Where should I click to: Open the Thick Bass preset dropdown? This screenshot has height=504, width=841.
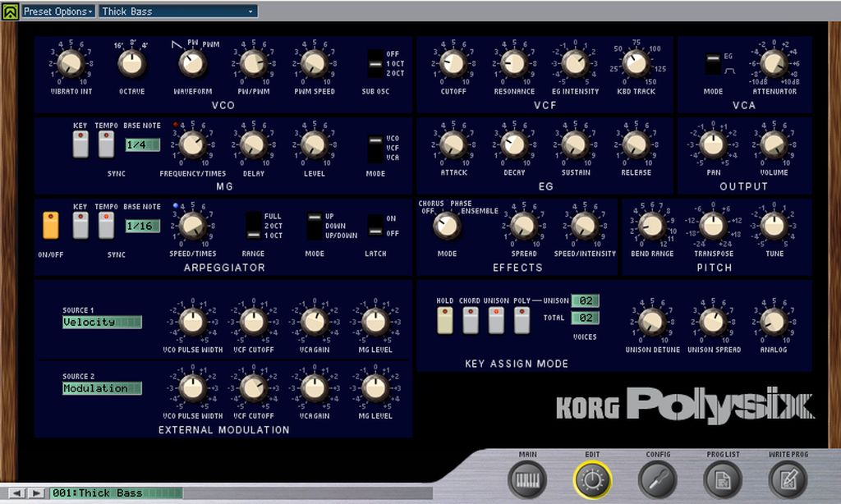[x=178, y=11]
